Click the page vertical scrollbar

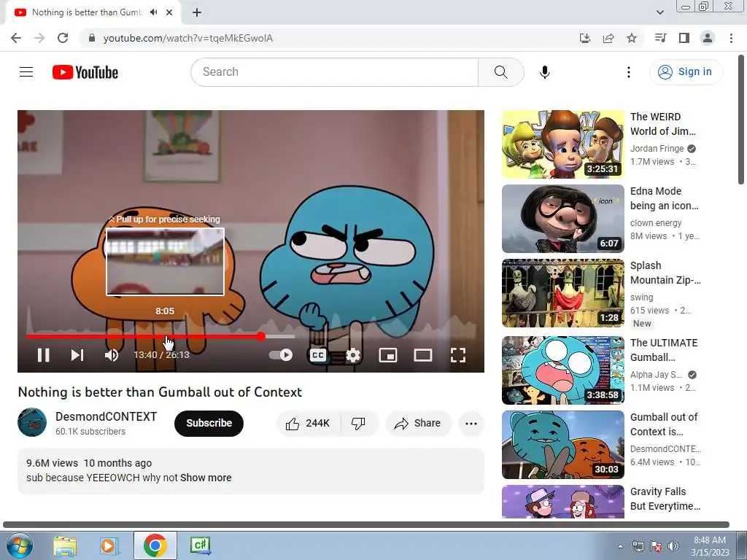coord(741,120)
